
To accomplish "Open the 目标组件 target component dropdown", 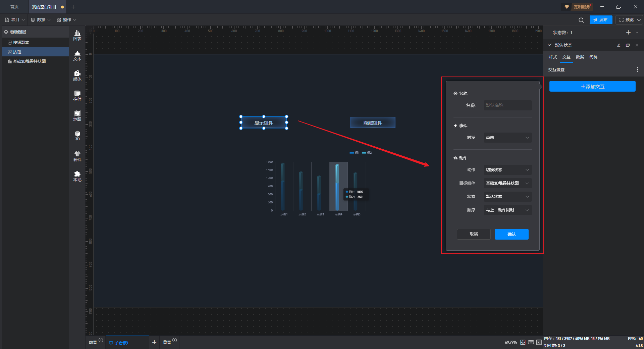I will coord(507,183).
